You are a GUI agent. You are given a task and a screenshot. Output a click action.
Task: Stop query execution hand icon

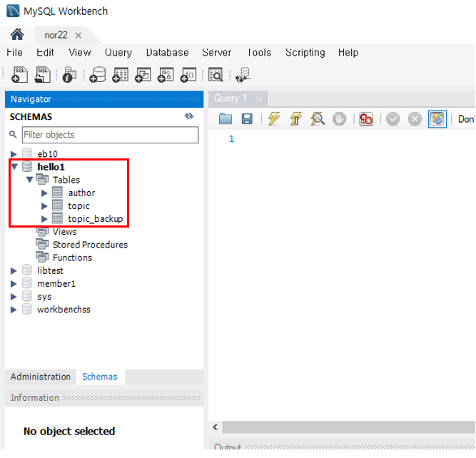(x=339, y=118)
